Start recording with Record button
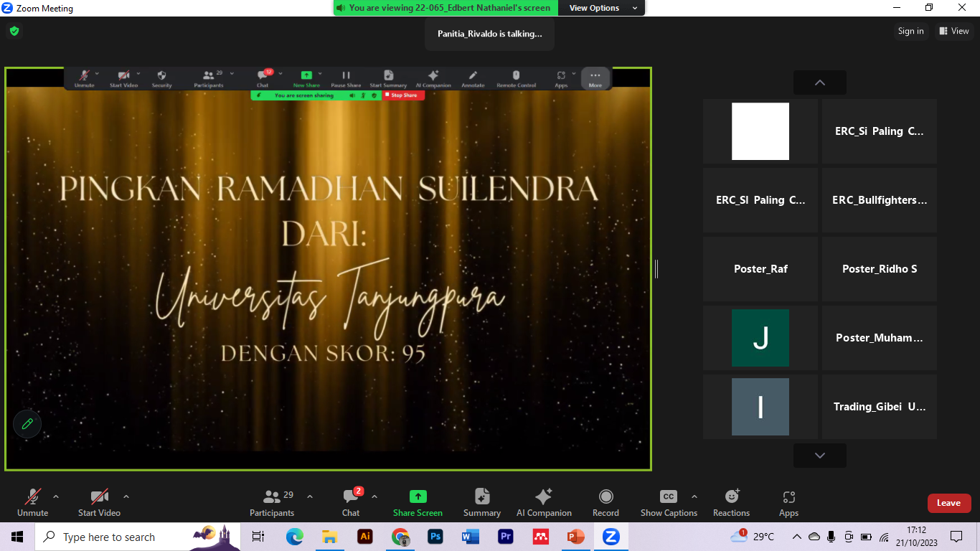 606,502
